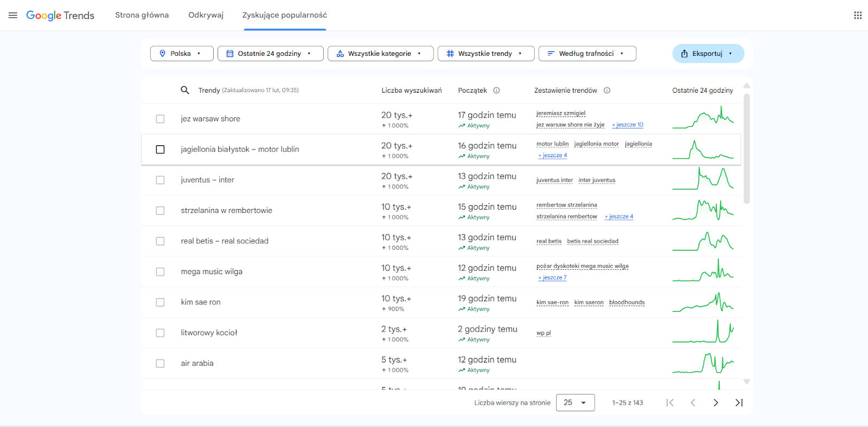Click the search magnifier icon in trends header
This screenshot has width=868, height=427.
coord(185,90)
